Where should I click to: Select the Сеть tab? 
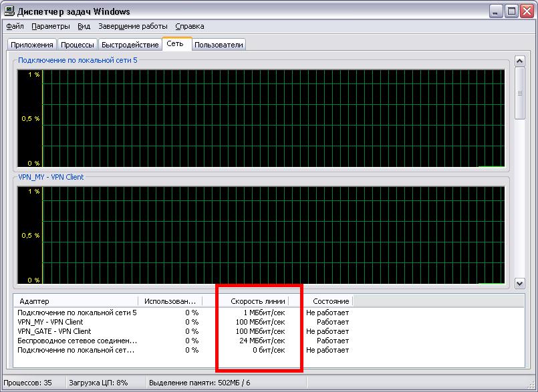[176, 44]
